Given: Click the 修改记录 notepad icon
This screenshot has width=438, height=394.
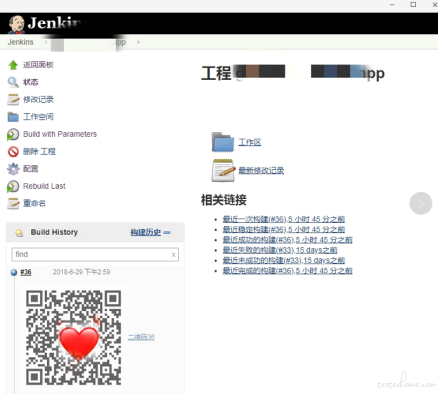Looking at the screenshot, I should pos(13,99).
